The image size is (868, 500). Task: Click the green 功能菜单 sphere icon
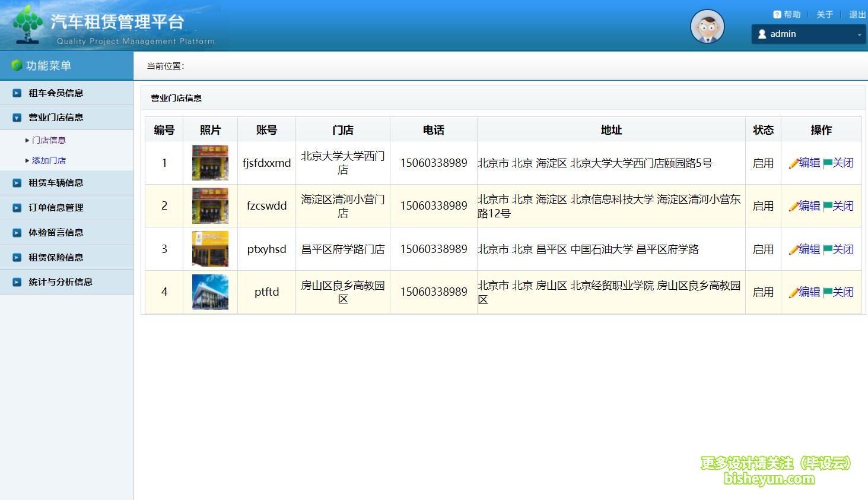coord(17,65)
